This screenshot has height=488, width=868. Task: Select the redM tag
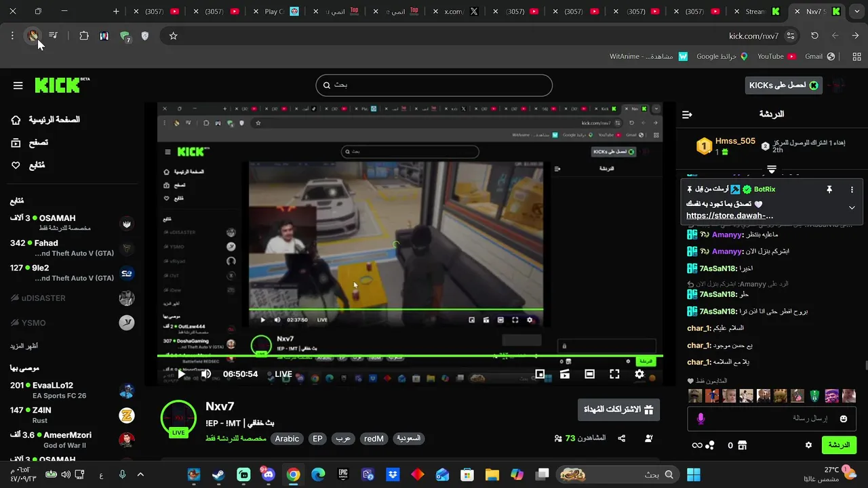[x=374, y=439]
